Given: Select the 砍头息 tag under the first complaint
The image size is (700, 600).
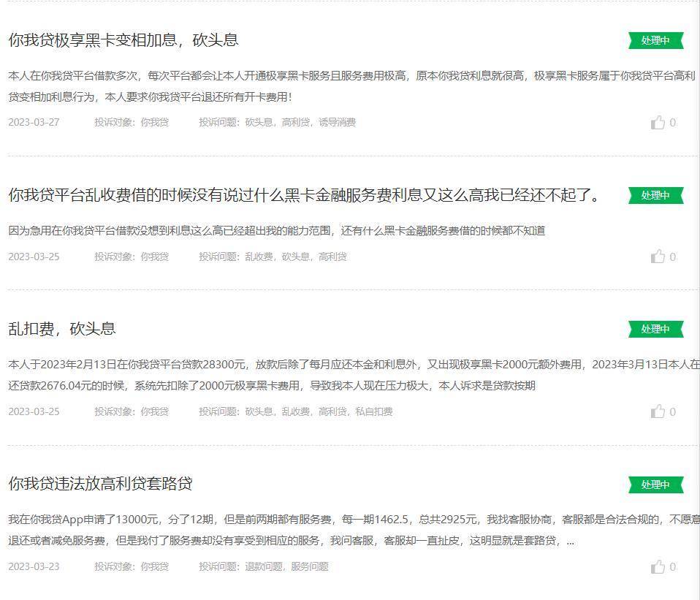Looking at the screenshot, I should tap(259, 123).
